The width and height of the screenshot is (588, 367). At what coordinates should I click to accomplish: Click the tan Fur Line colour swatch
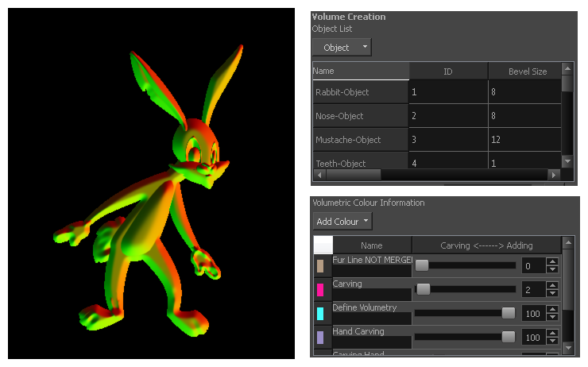[320, 266]
